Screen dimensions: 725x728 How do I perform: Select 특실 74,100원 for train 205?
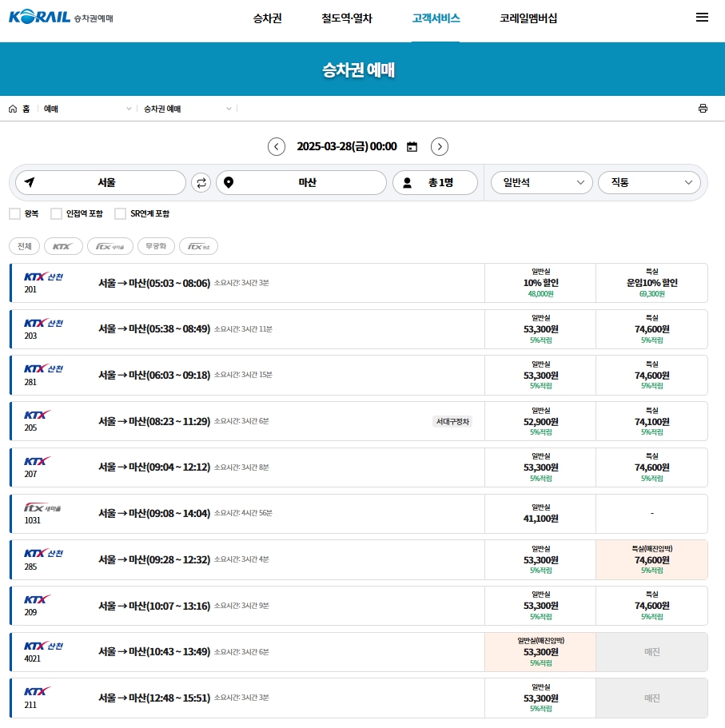tap(651, 421)
